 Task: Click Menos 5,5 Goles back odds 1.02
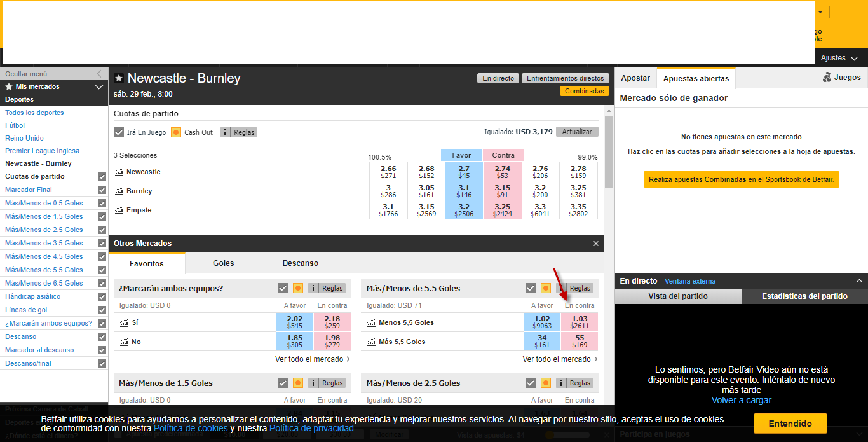pos(542,322)
